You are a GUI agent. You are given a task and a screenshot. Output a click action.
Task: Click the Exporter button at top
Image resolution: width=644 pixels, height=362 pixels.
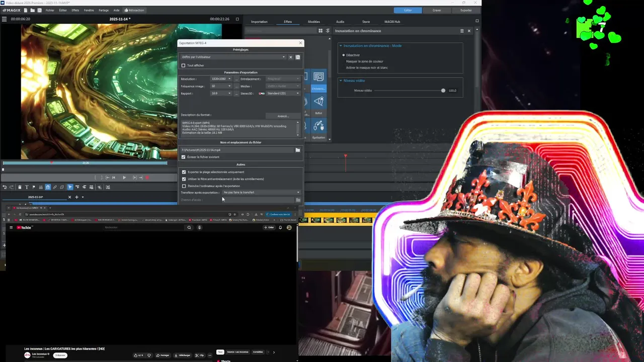(466, 10)
